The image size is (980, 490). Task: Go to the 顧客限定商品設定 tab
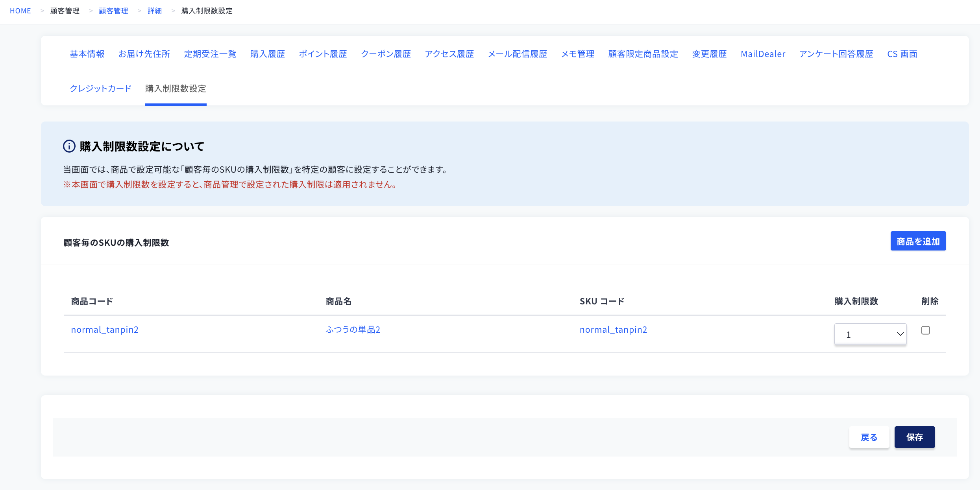click(643, 54)
